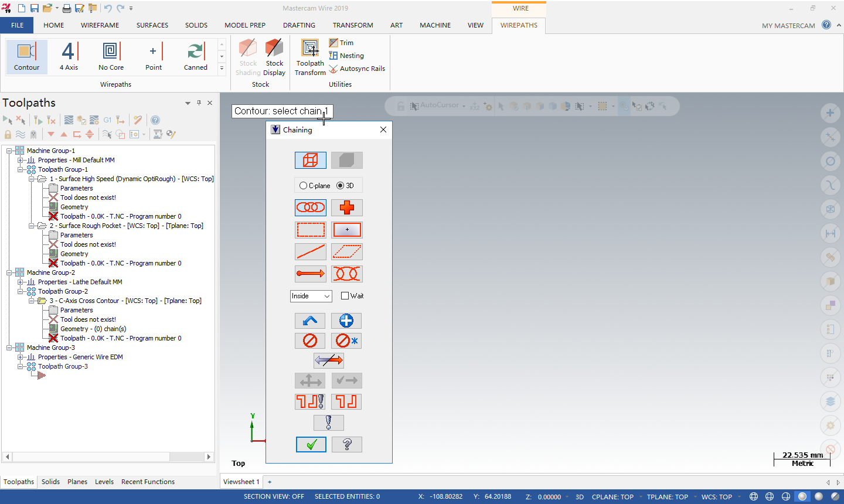Switch to the Planes manager tab
Viewport: 844px width, 504px height.
[x=77, y=482]
